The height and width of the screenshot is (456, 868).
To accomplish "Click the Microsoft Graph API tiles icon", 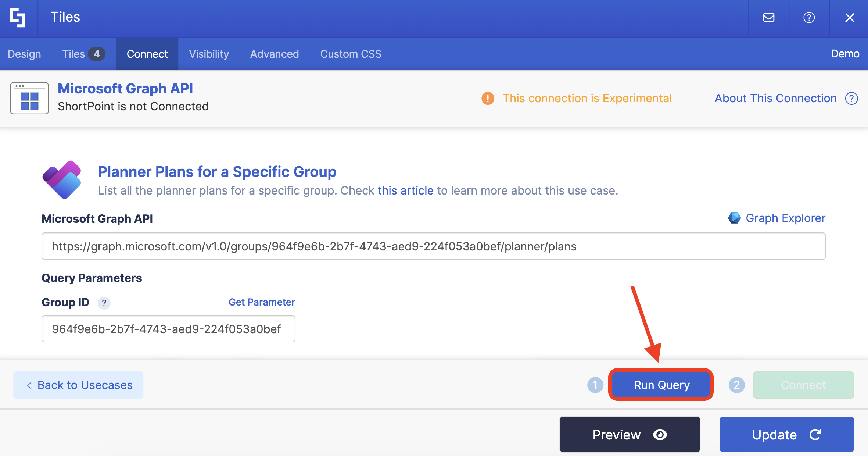I will tap(29, 98).
